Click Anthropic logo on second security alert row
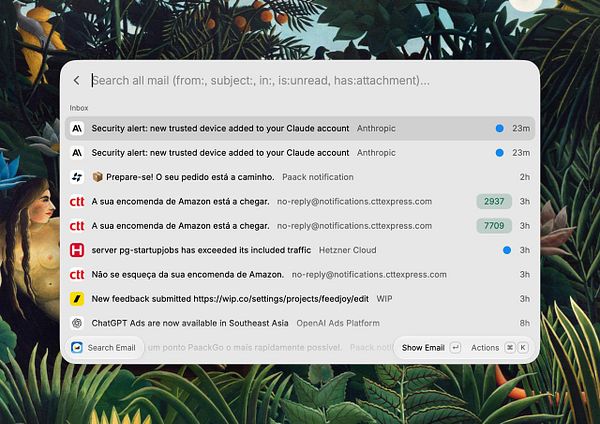Viewport: 600px width, 424px height. pyautogui.click(x=77, y=153)
